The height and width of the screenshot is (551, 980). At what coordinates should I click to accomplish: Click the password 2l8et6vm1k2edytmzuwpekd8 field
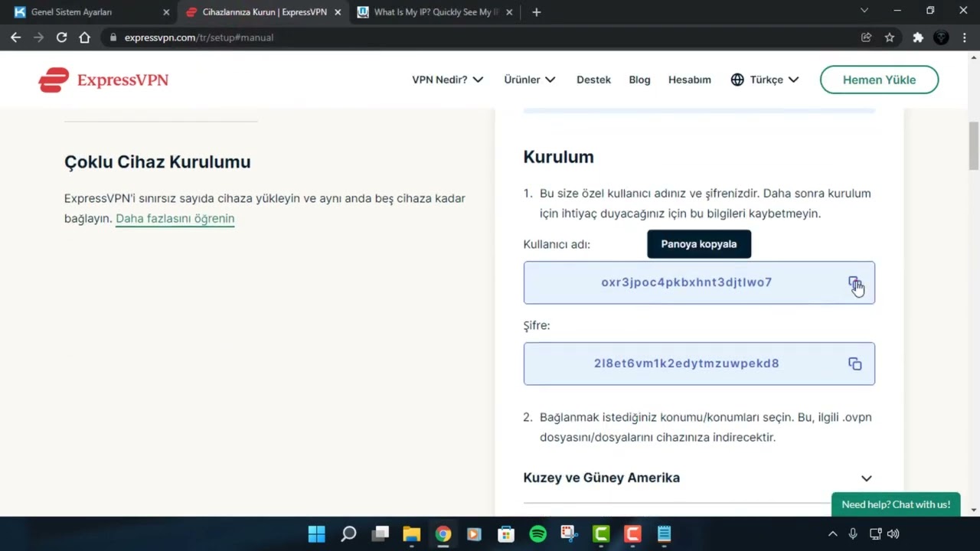tap(699, 364)
